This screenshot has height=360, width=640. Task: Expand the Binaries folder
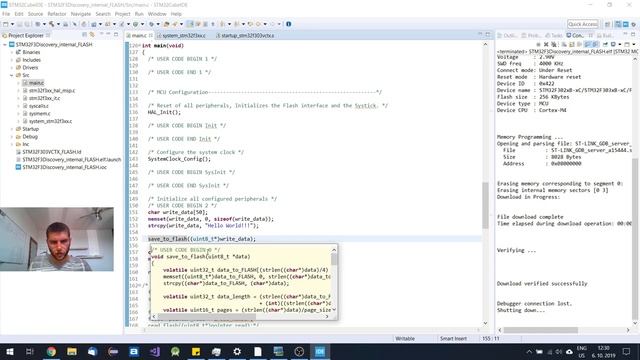click(x=12, y=52)
